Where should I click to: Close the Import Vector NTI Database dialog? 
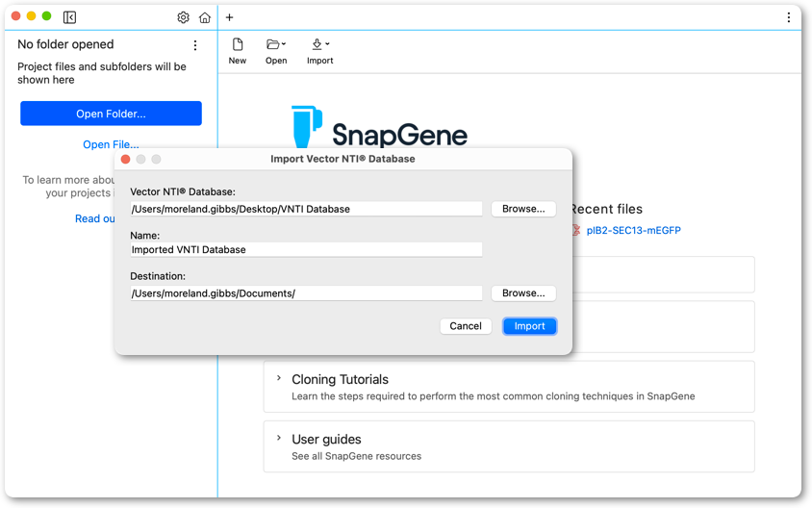click(x=125, y=160)
